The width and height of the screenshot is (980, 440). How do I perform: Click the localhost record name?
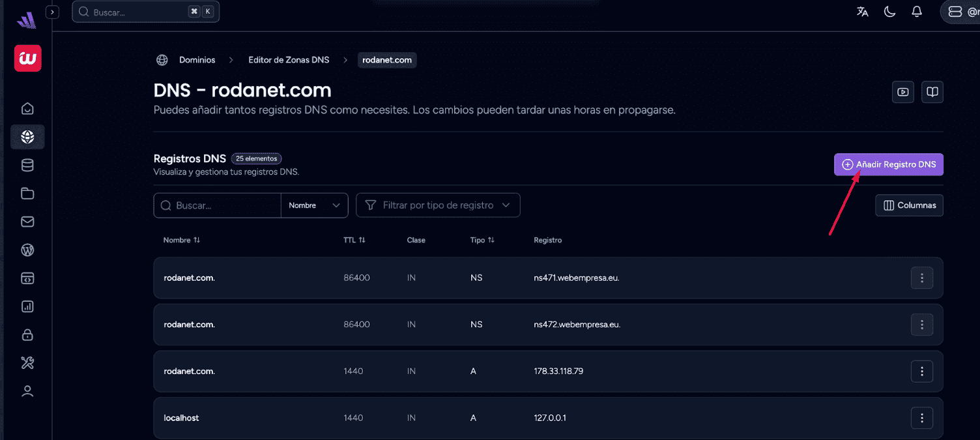click(181, 418)
